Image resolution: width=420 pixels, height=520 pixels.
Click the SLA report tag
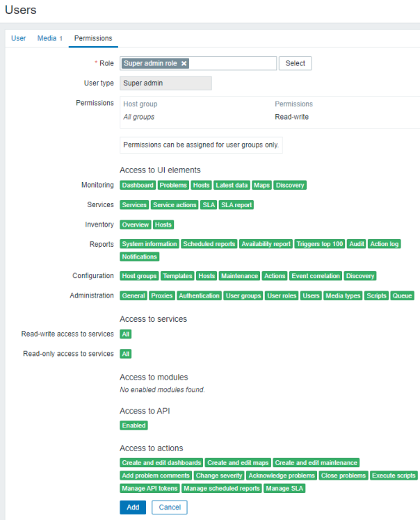coord(237,205)
